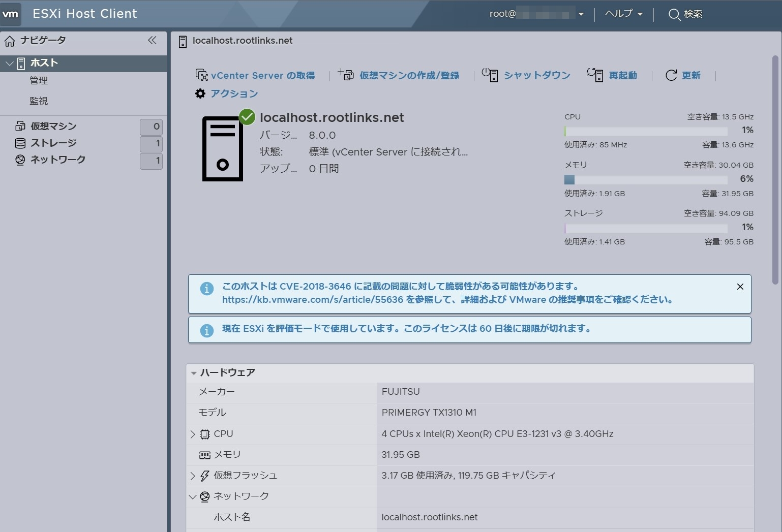
Task: Click the reboot icon
Action: coord(595,75)
